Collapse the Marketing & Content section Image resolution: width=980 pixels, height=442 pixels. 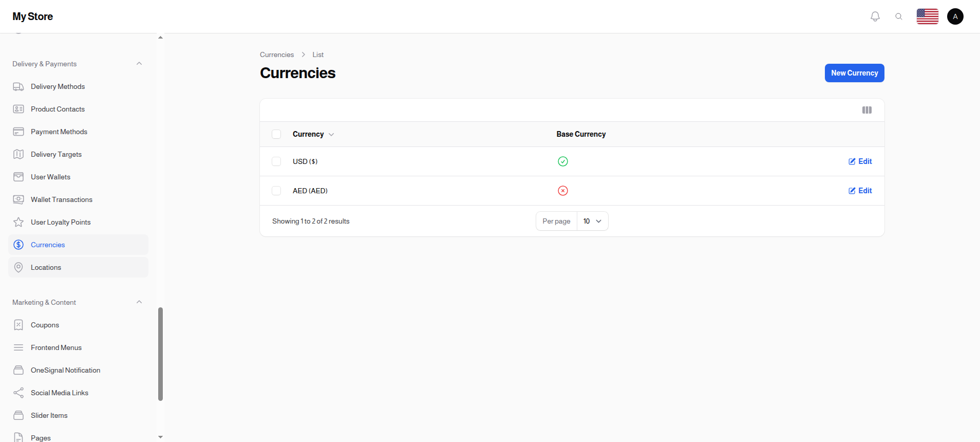pyautogui.click(x=139, y=302)
